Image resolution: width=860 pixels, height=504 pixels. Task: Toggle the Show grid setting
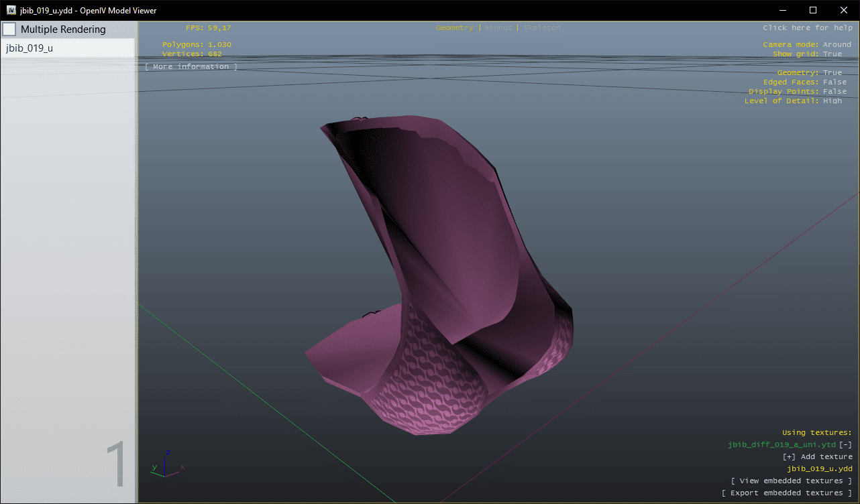click(832, 54)
